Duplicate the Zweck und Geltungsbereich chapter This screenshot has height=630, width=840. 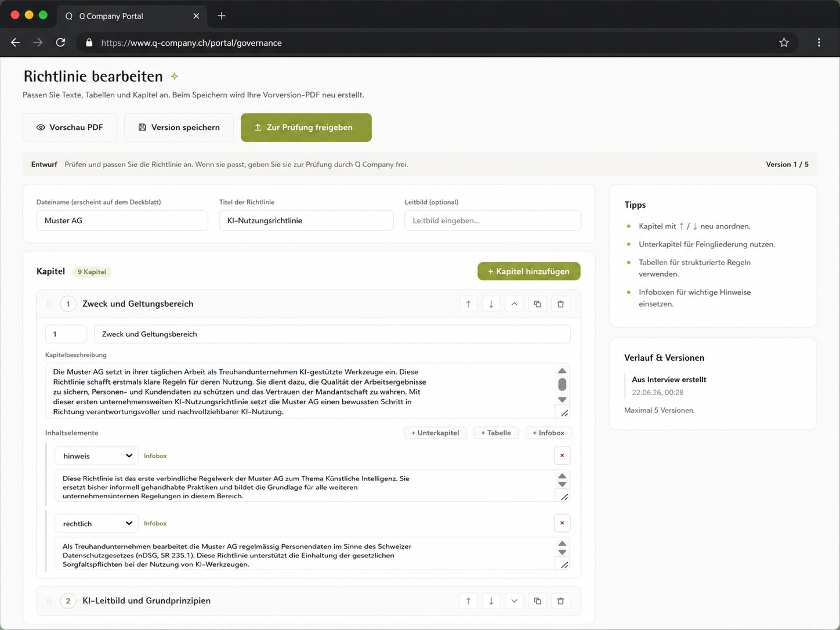537,304
